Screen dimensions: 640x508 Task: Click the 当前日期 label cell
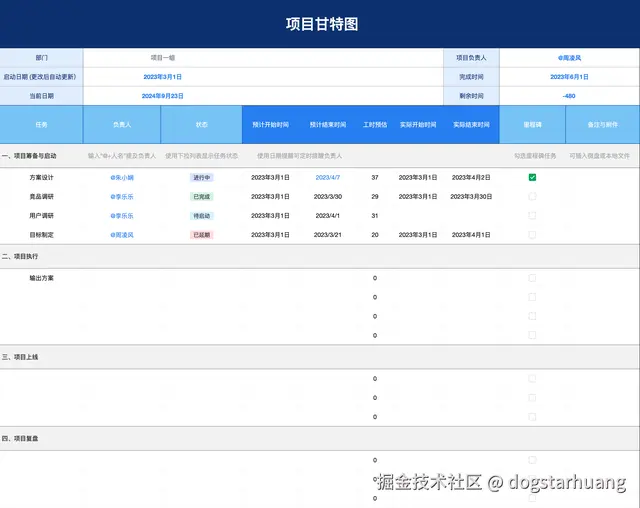tap(41, 96)
